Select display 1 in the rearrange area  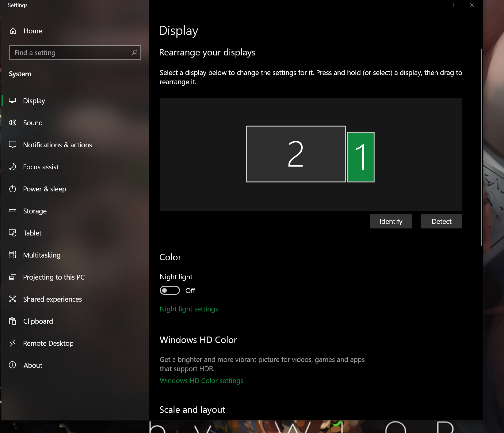361,156
